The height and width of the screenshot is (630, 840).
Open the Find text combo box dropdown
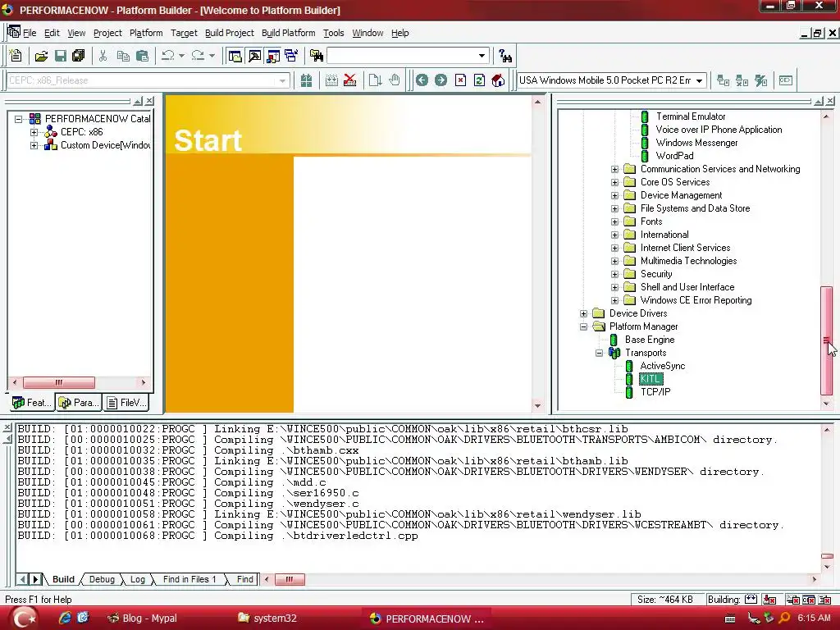point(482,56)
